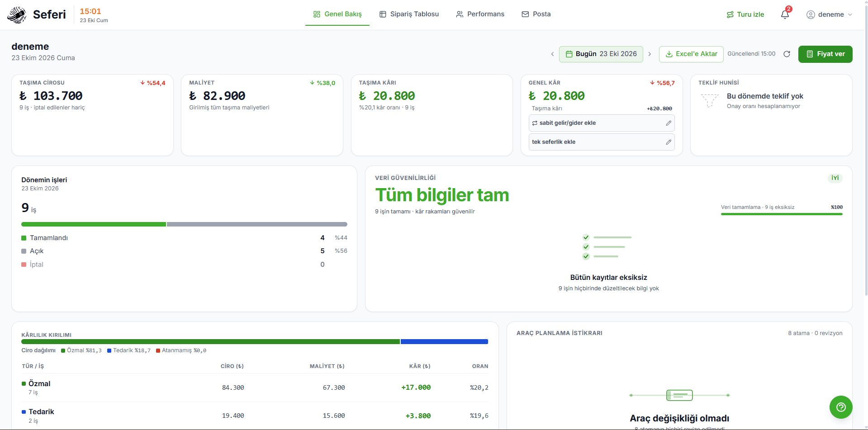Click the Kârlılık Kırılımı ciro distribution bar
This screenshot has height=430, width=868.
coord(255,342)
